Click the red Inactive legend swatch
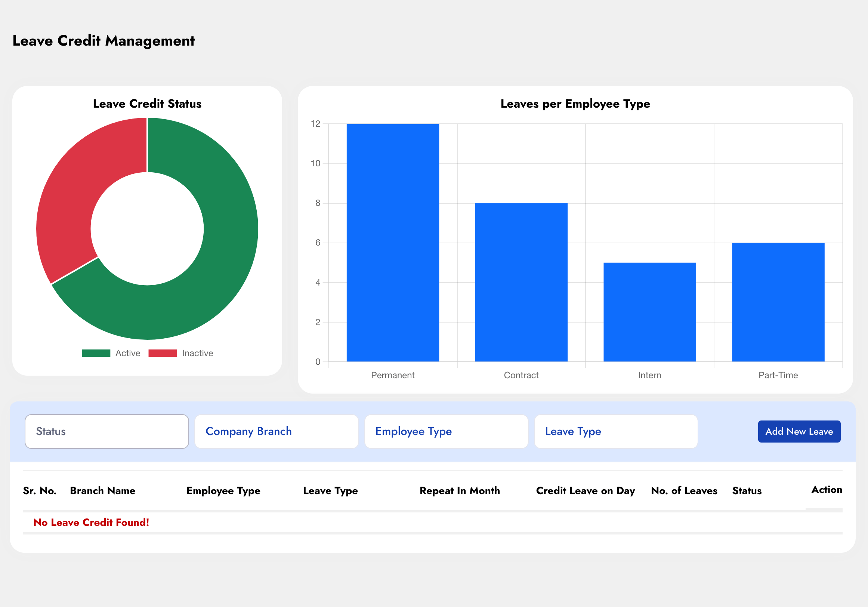The width and height of the screenshot is (868, 607). [x=163, y=353]
